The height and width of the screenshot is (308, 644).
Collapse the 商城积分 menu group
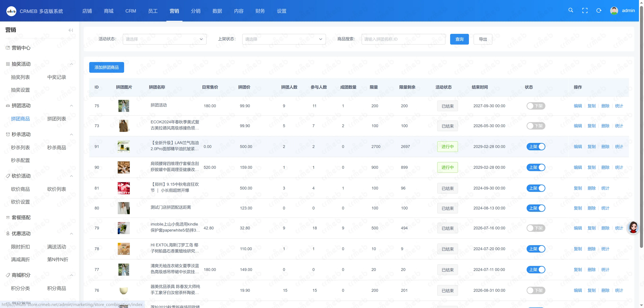71,275
